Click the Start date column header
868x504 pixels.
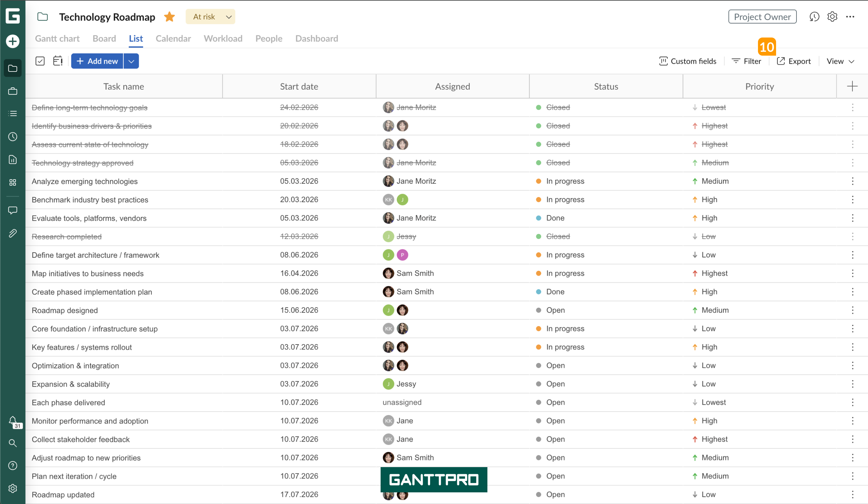pyautogui.click(x=299, y=86)
